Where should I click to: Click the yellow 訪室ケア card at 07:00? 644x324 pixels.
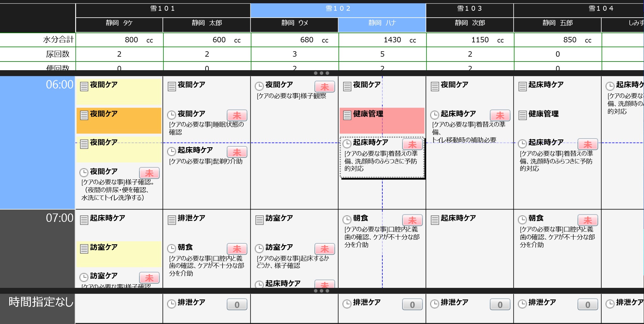coord(119,254)
